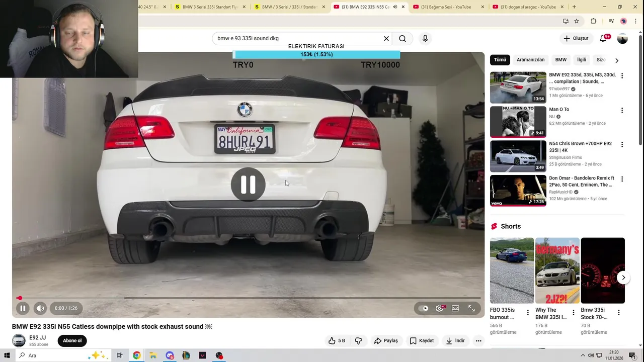Start voice search with microphone icon
This screenshot has height=362, width=644.
(x=425, y=38)
